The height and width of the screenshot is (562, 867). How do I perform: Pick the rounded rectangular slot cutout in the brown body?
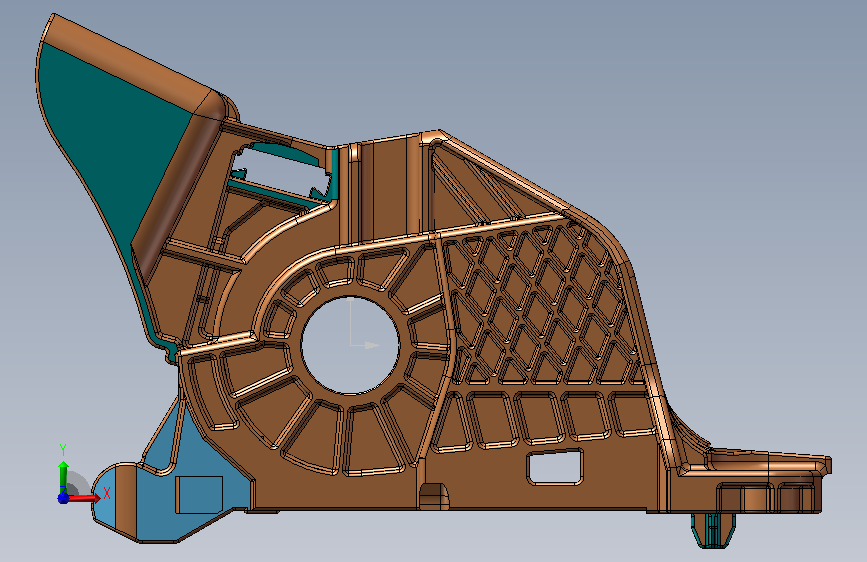pyautogui.click(x=555, y=467)
